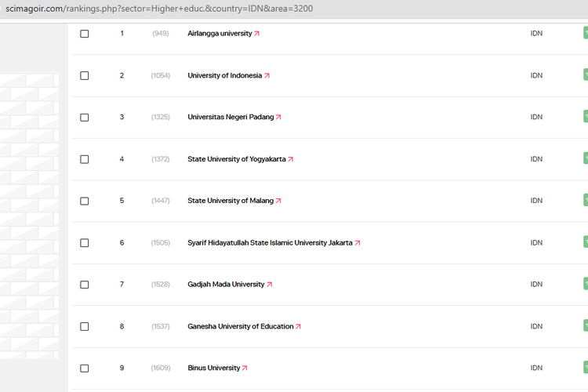Open external link icon beside Binus University
Screen dimensions: 588x392
245,368
